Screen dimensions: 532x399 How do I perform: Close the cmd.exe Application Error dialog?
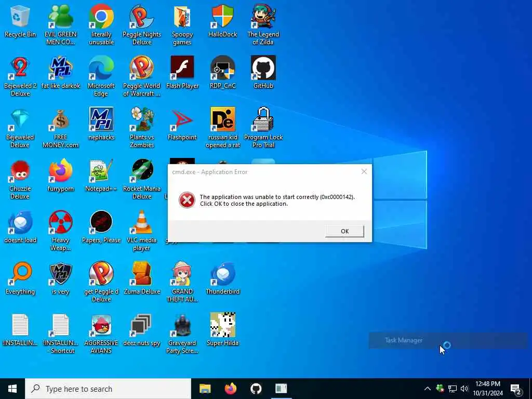click(x=364, y=171)
